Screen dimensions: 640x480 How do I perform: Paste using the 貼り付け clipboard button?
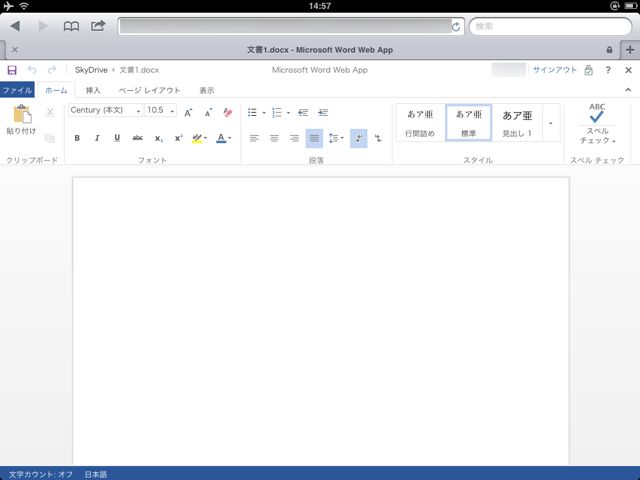[x=21, y=120]
